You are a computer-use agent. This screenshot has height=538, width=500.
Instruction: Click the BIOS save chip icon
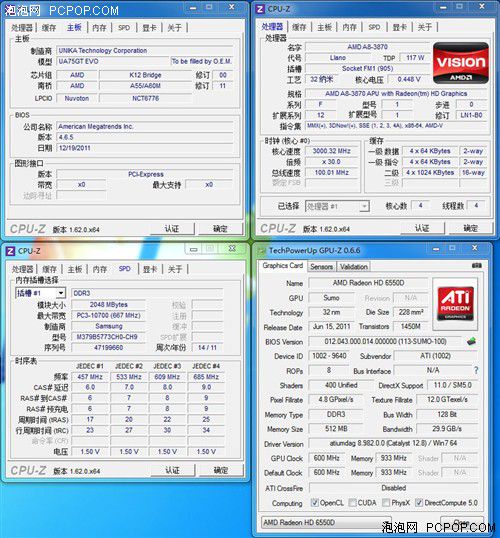click(x=471, y=341)
